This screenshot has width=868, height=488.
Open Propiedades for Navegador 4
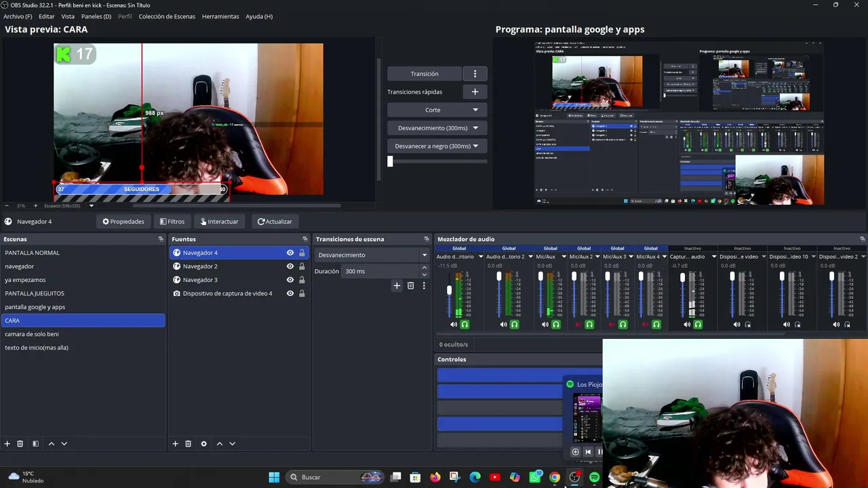(x=123, y=222)
